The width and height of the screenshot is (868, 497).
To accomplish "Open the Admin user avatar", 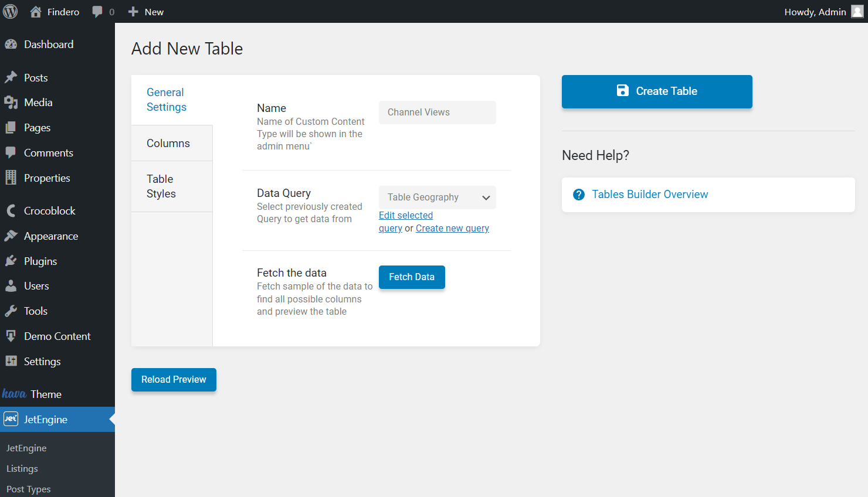I will tap(857, 12).
